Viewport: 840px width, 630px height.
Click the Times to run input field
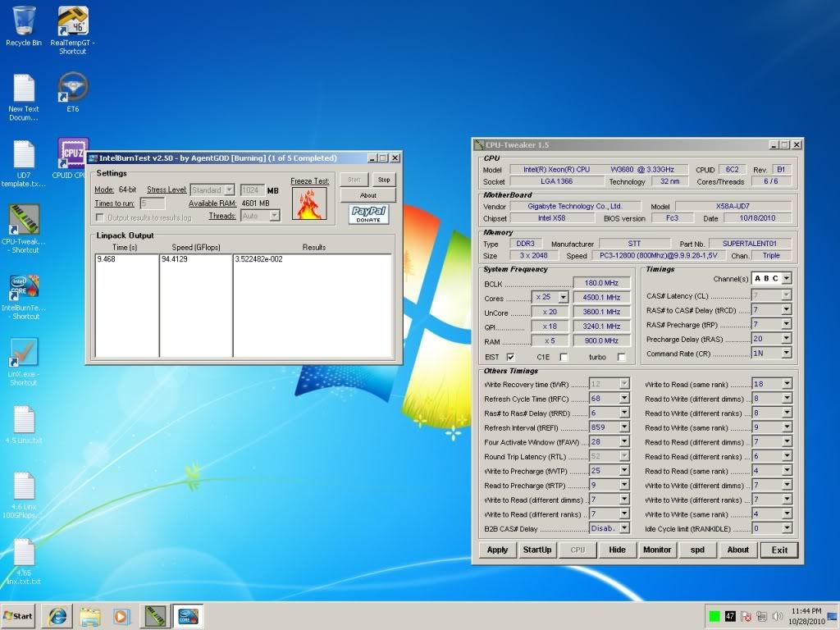[x=152, y=203]
